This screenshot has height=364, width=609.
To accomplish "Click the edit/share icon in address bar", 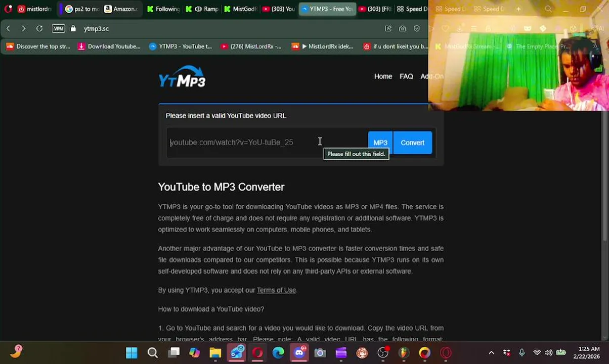I will click(x=388, y=29).
